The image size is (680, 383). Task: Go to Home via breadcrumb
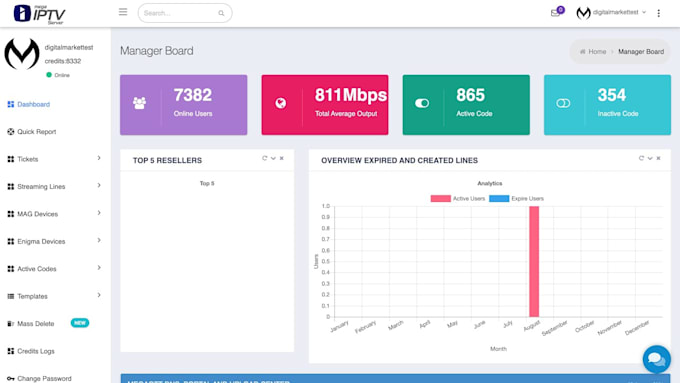597,52
